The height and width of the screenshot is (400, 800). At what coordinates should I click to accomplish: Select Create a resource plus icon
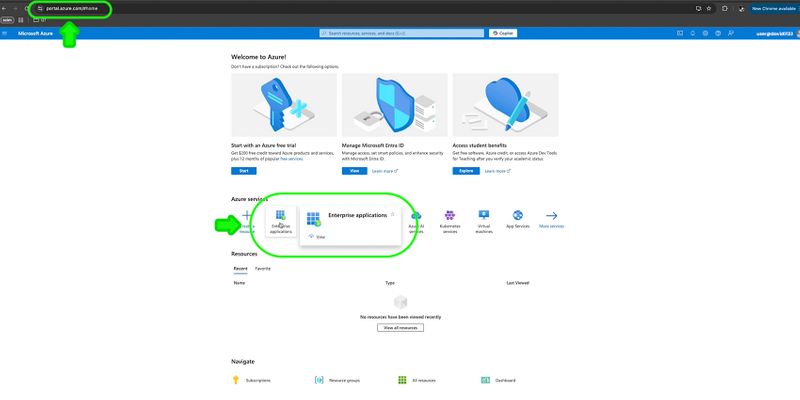point(246,216)
